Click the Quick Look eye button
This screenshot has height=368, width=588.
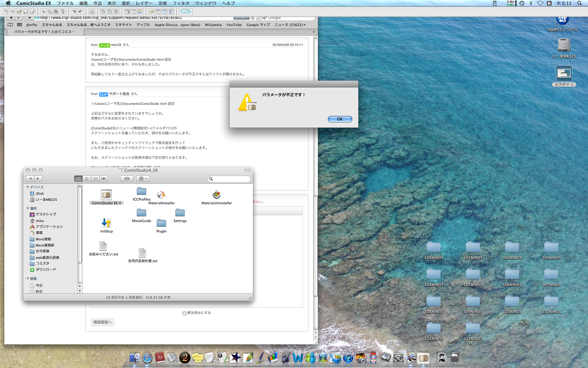click(x=127, y=179)
